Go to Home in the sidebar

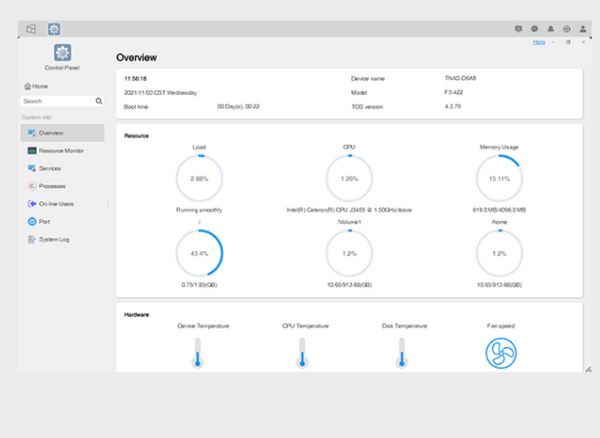tap(36, 86)
